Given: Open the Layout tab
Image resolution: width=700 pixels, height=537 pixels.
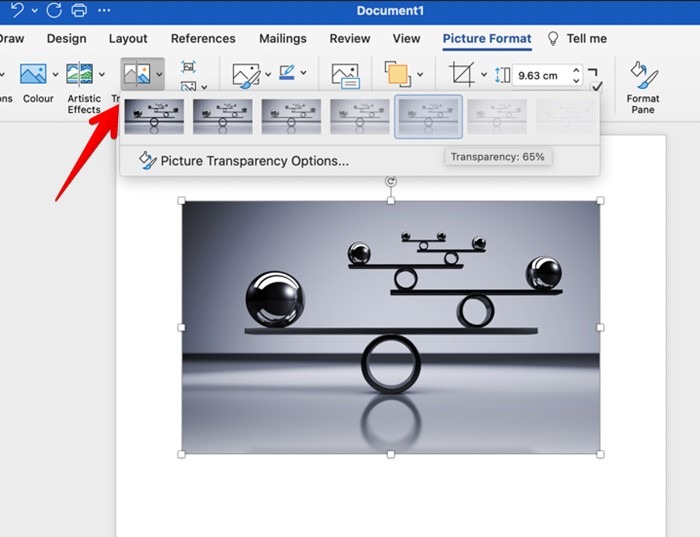Looking at the screenshot, I should pos(128,38).
